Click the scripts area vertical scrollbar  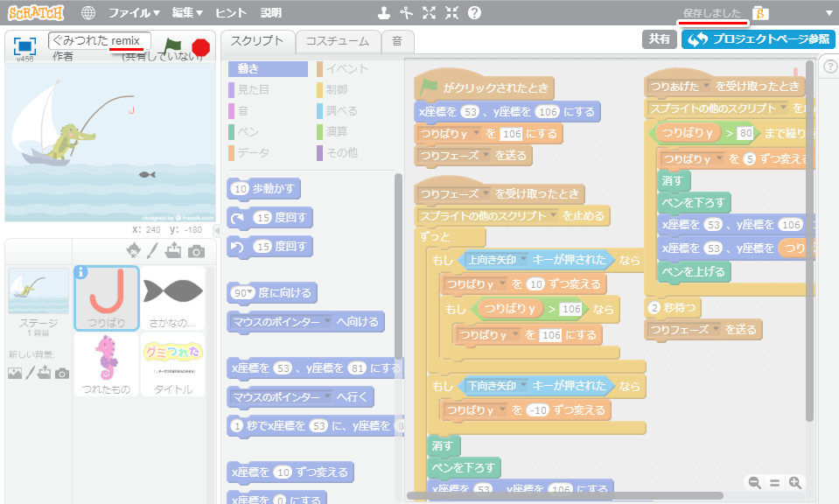pos(809,241)
